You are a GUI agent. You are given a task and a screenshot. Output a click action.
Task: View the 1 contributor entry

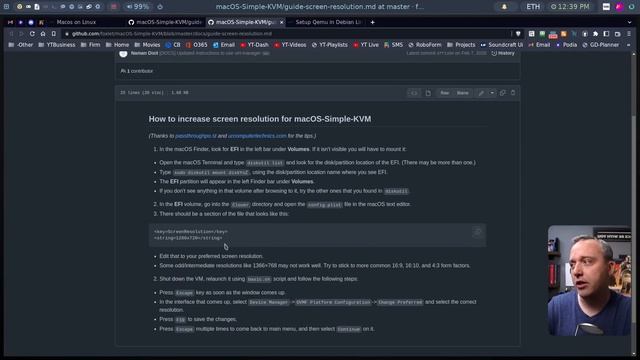tap(137, 71)
